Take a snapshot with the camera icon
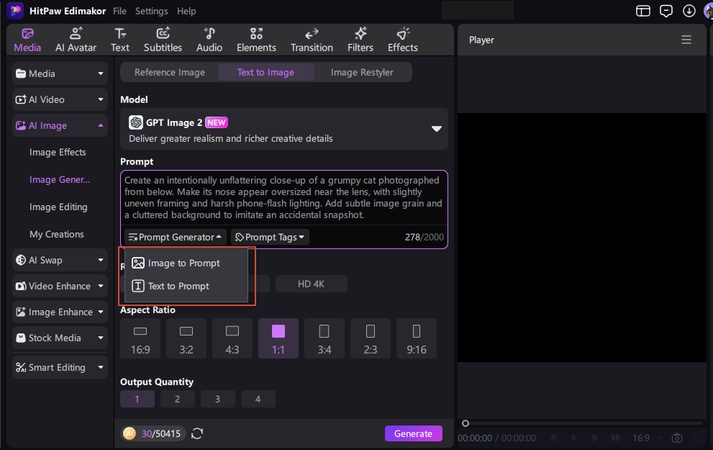This screenshot has width=713, height=450. [x=677, y=438]
